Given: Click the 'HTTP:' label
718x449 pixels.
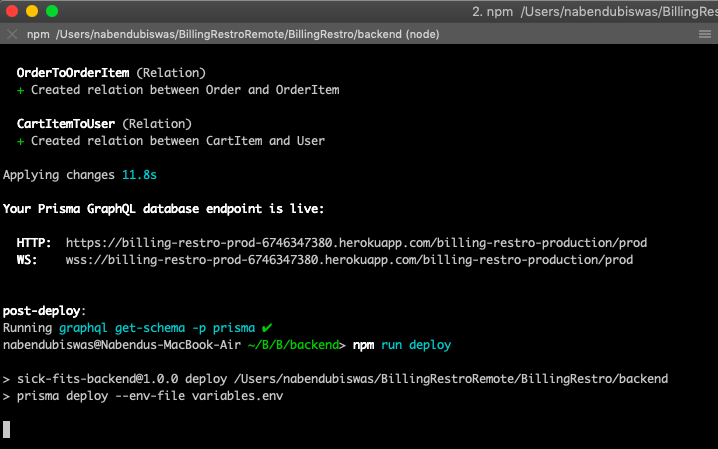Looking at the screenshot, I should (34, 243).
